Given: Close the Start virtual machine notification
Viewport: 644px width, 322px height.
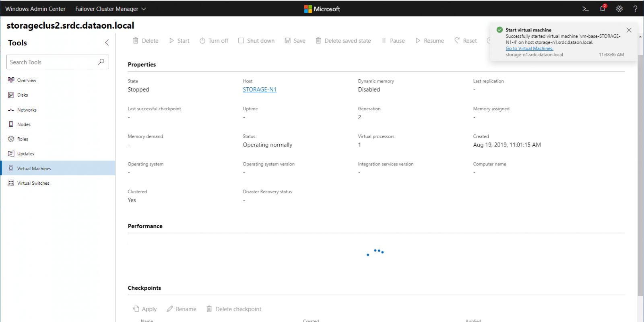Looking at the screenshot, I should tap(629, 30).
